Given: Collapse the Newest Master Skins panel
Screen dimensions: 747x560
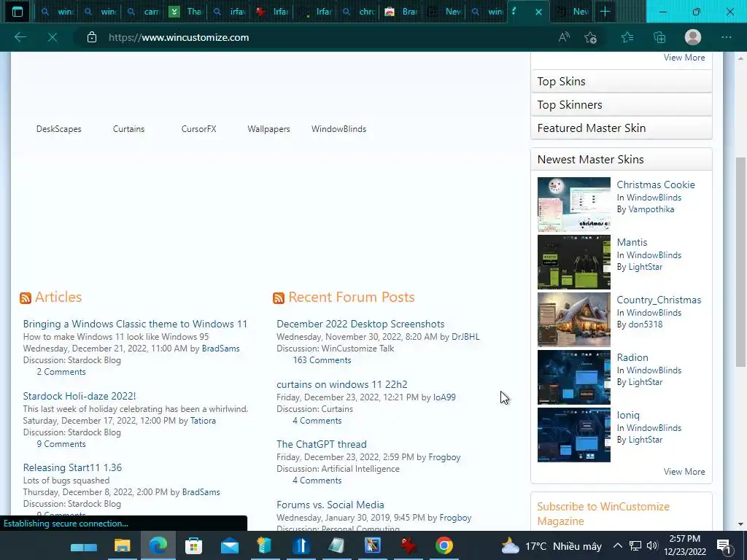Looking at the screenshot, I should [622, 160].
